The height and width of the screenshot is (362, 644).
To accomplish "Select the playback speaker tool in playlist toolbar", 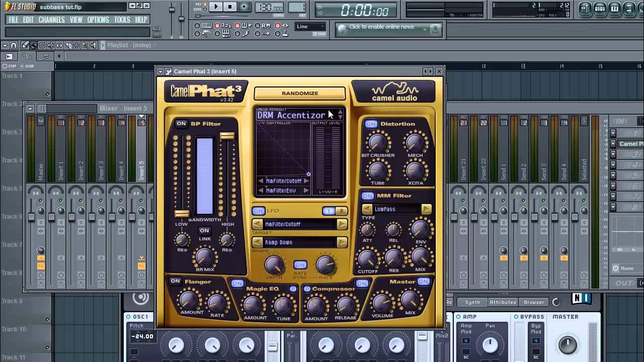I will pos(94,45).
